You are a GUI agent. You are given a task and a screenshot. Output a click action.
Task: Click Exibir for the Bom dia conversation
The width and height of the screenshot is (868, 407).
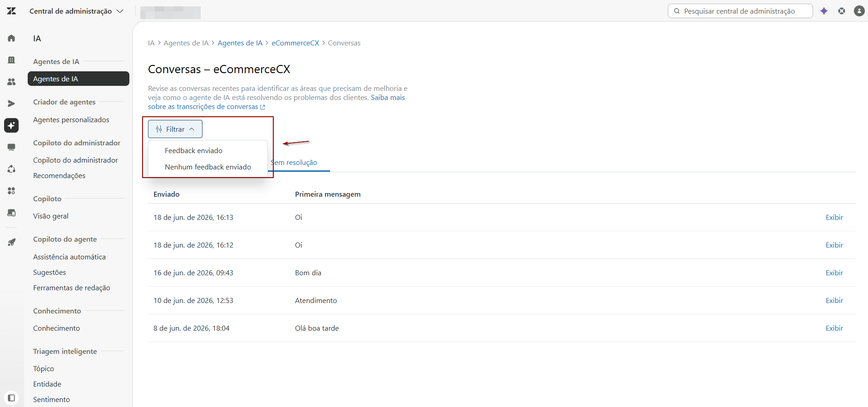click(834, 273)
